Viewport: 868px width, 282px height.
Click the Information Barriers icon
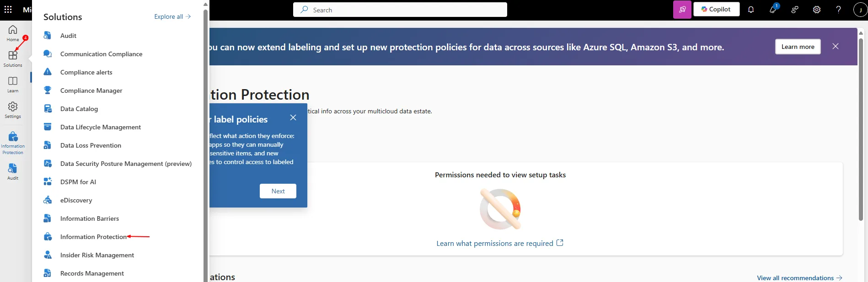click(x=48, y=218)
